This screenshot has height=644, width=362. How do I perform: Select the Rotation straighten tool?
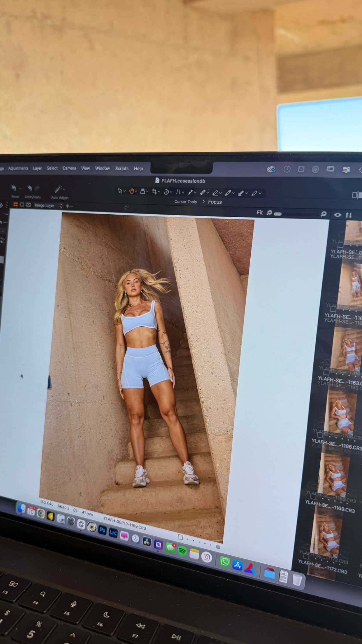coord(166,192)
